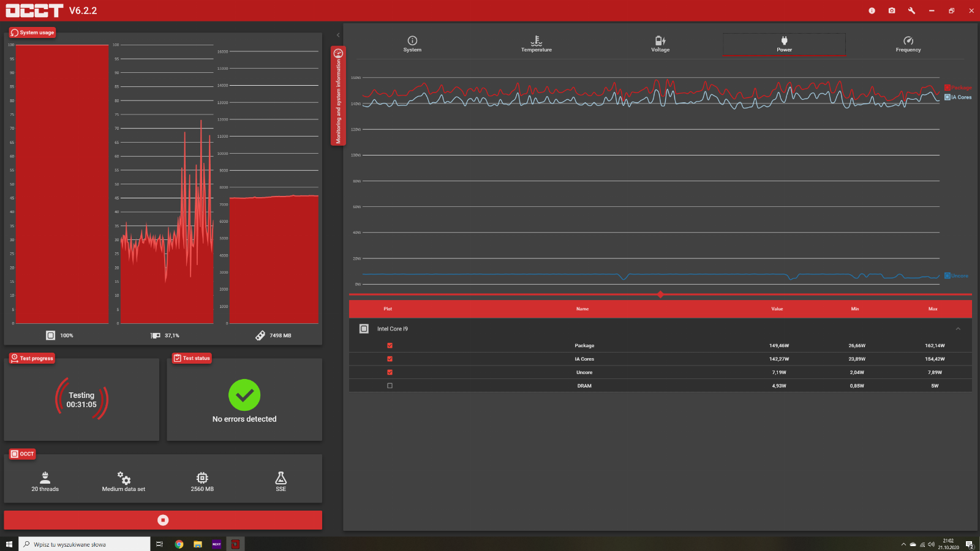Open the taskbar clock showing 21:02
The height and width of the screenshot is (551, 980).
click(x=948, y=544)
